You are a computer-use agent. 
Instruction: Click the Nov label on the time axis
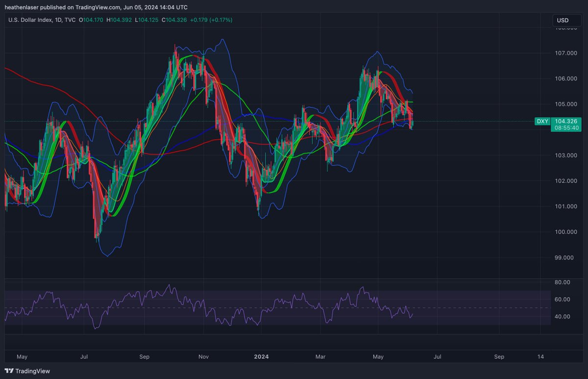pos(204,356)
